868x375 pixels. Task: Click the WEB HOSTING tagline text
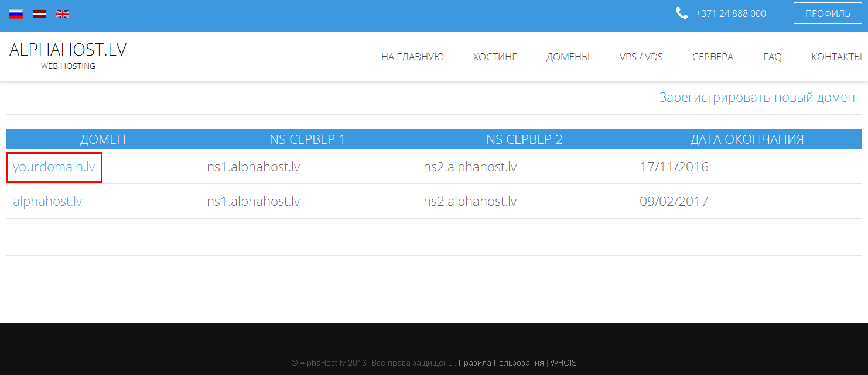pos(68,66)
